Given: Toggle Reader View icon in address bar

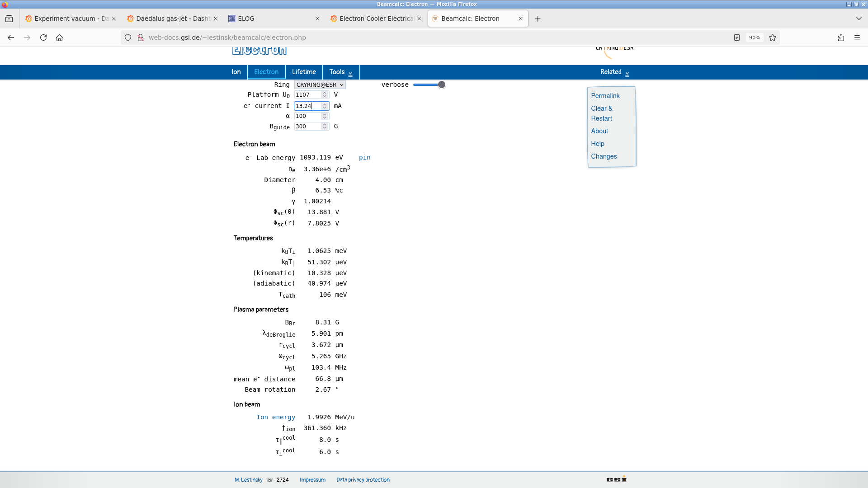Looking at the screenshot, I should 737,38.
